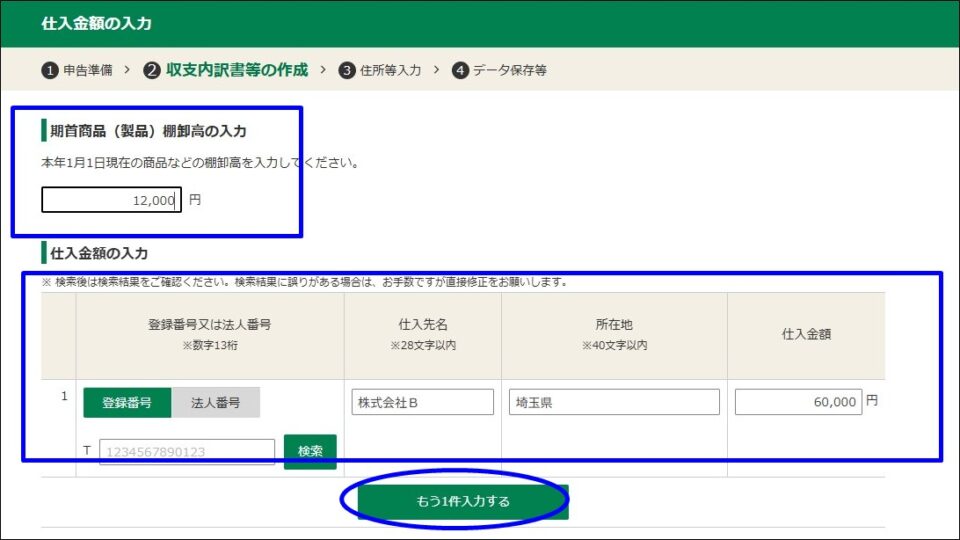Image resolution: width=960 pixels, height=540 pixels.
Task: Click the step 4 circle number icon
Action: pyautogui.click(x=460, y=70)
